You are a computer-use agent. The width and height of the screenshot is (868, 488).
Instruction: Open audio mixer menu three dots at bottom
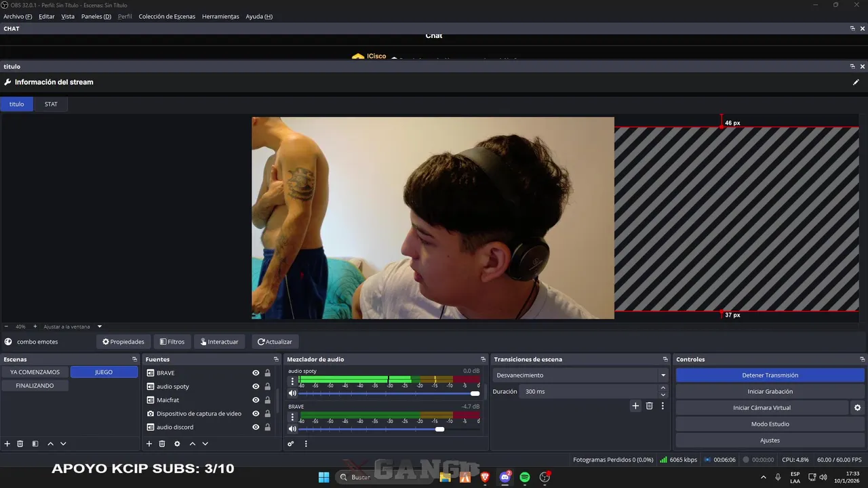click(x=306, y=444)
